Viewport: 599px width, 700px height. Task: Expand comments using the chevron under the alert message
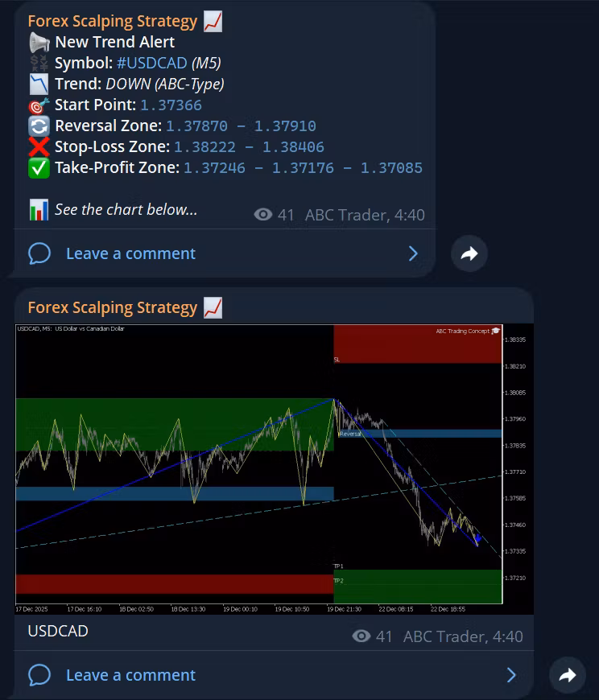[x=413, y=253]
